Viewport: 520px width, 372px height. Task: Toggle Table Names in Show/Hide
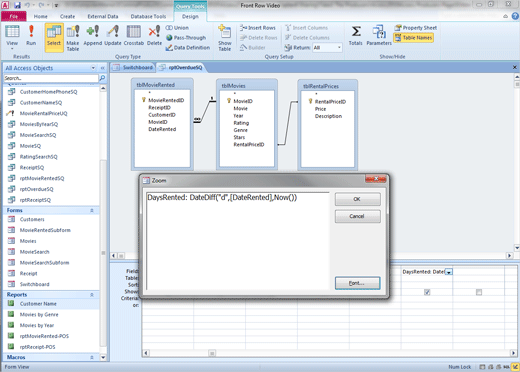click(413, 38)
